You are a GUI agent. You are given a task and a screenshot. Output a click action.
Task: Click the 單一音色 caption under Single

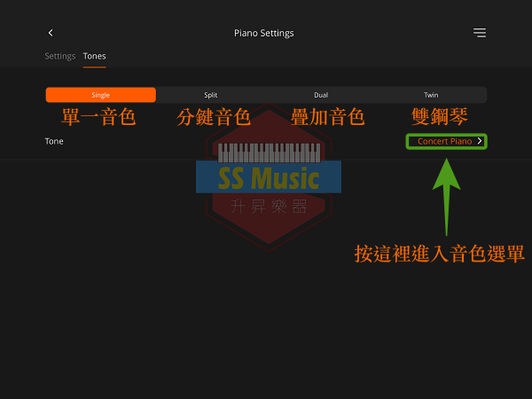98,117
